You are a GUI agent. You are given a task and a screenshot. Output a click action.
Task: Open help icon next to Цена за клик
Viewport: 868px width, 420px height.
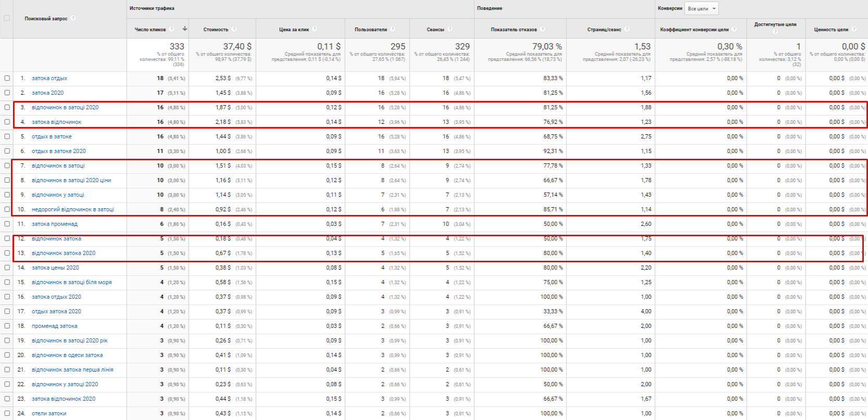pyautogui.click(x=315, y=29)
